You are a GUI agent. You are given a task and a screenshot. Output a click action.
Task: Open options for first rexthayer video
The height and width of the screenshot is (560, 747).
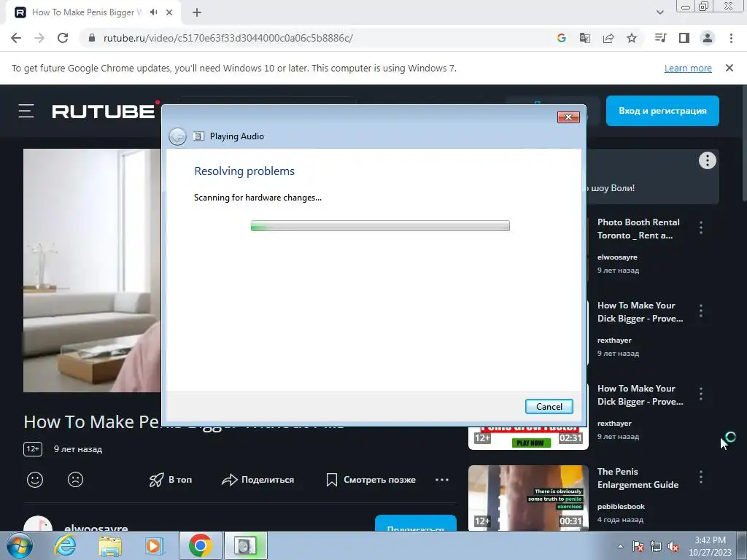click(701, 311)
